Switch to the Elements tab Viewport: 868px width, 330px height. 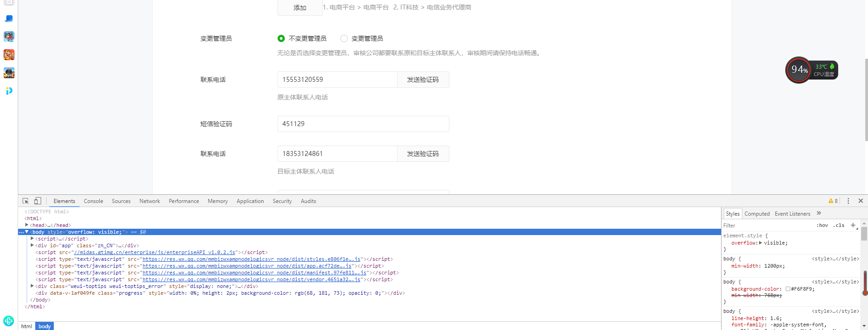point(64,201)
